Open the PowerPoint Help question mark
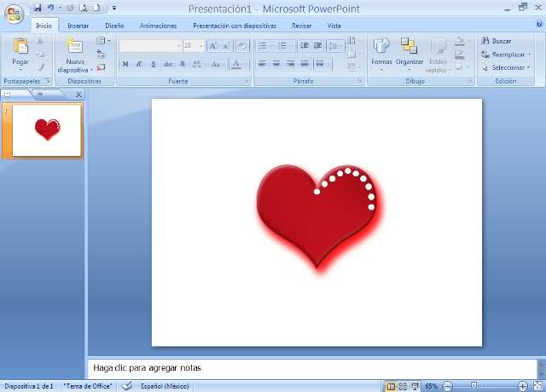This screenshot has height=392, width=546. pyautogui.click(x=539, y=24)
